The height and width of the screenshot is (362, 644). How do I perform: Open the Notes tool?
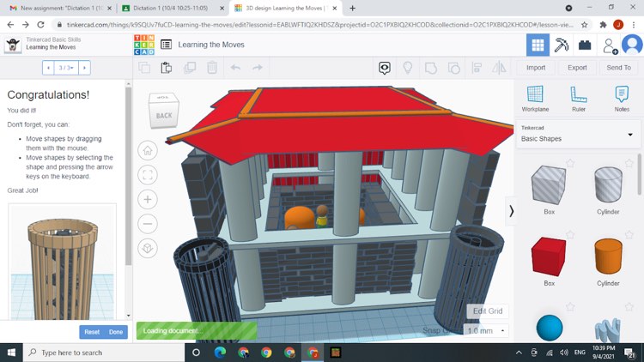tap(622, 99)
